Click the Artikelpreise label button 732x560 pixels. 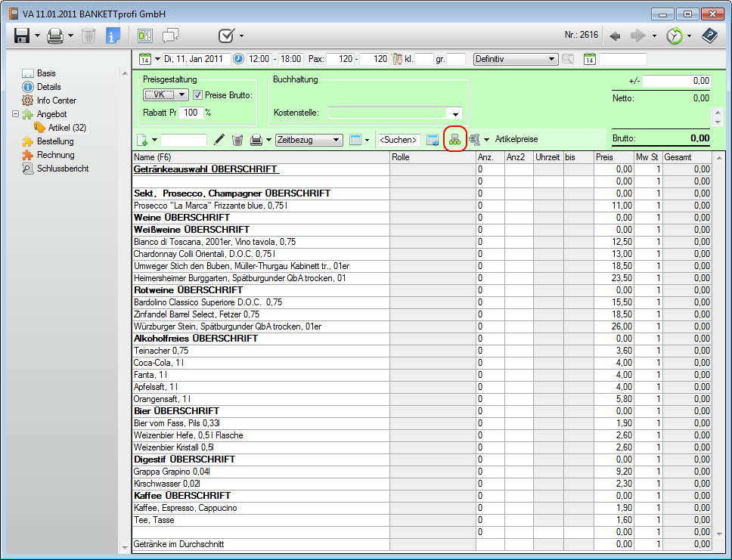tap(516, 140)
